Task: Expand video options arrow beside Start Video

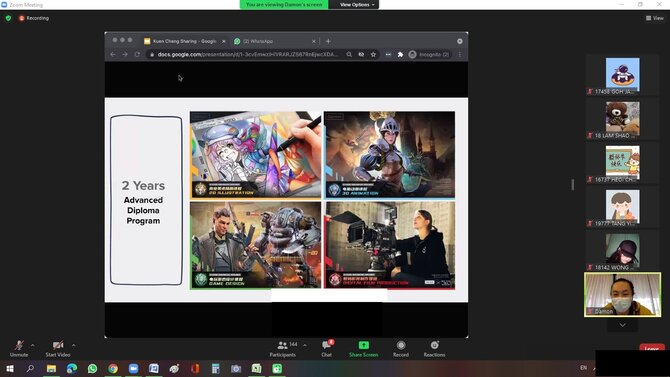Action: click(74, 345)
